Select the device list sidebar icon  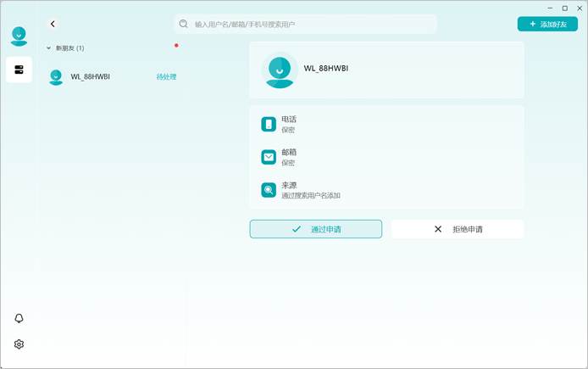[x=19, y=70]
